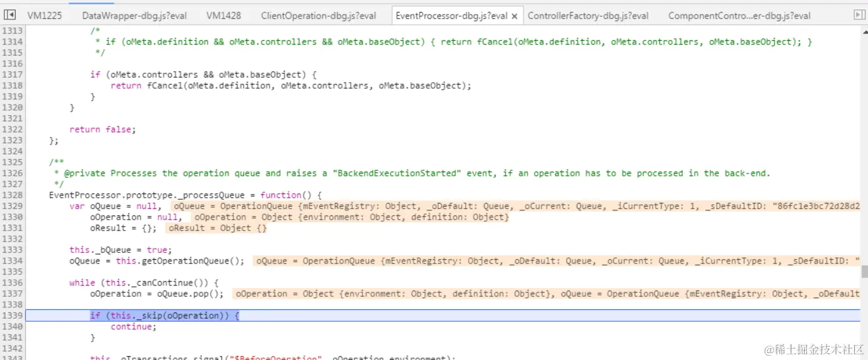Switch to VM1428 tab

pyautogui.click(x=224, y=16)
